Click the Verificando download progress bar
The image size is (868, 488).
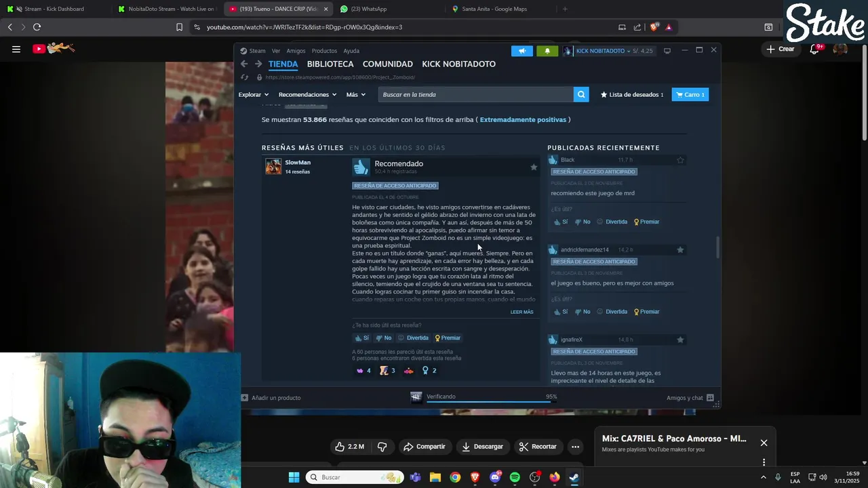[491, 402]
